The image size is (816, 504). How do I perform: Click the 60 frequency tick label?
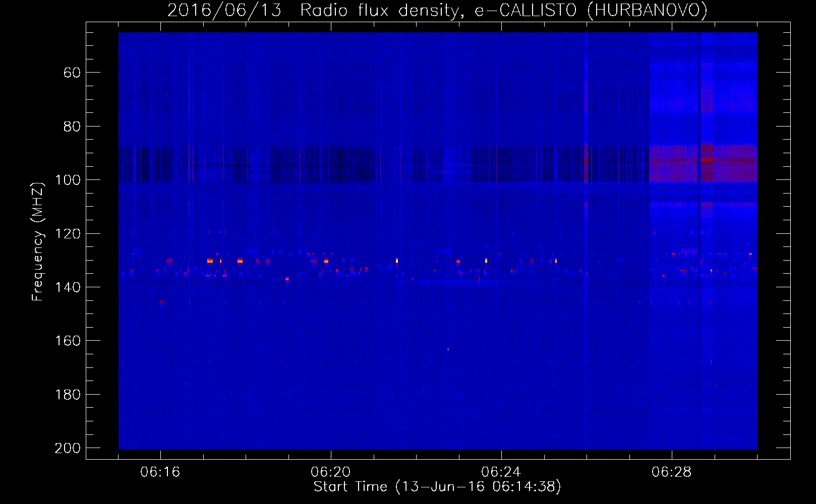pyautogui.click(x=72, y=73)
